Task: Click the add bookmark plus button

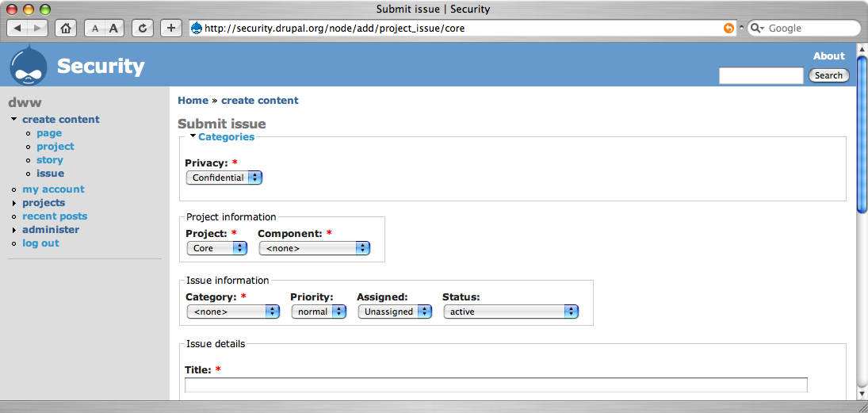Action: [x=171, y=28]
